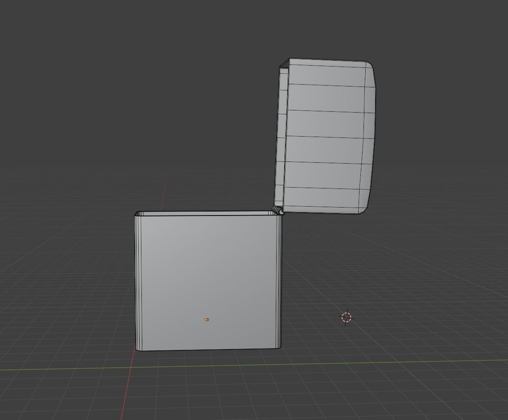The width and height of the screenshot is (508, 420).
Task: Select the lighter body mesh
Action: [x=208, y=281]
